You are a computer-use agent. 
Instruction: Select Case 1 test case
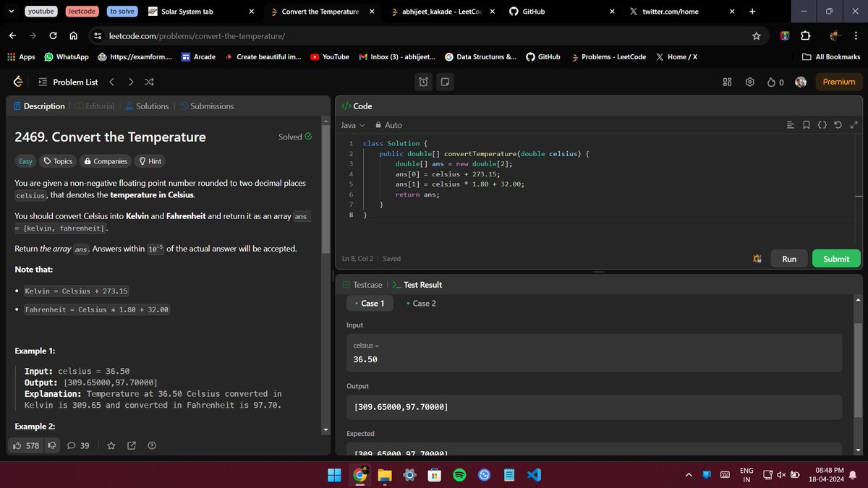[370, 303]
